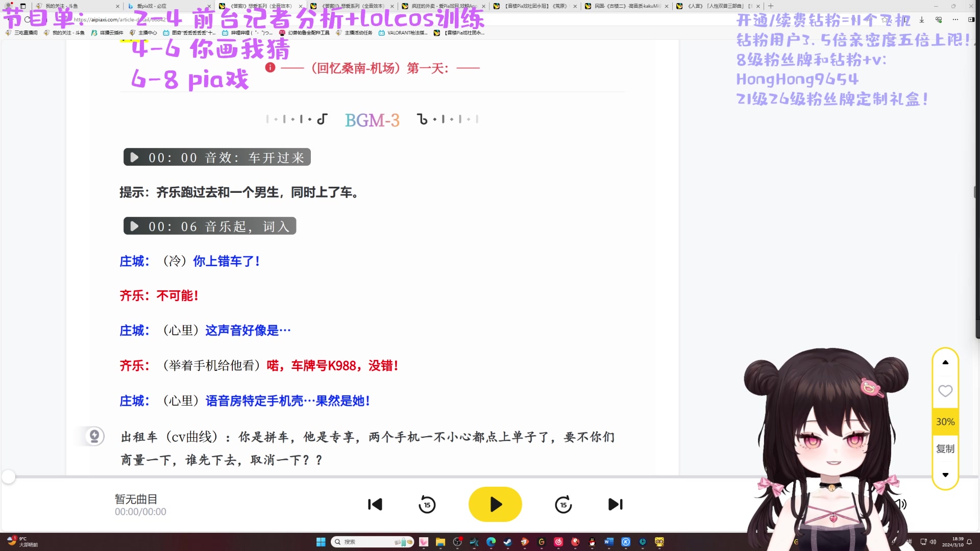Play the 00:06 音乐起 cue
This screenshot has width=980, height=551.
point(134,226)
